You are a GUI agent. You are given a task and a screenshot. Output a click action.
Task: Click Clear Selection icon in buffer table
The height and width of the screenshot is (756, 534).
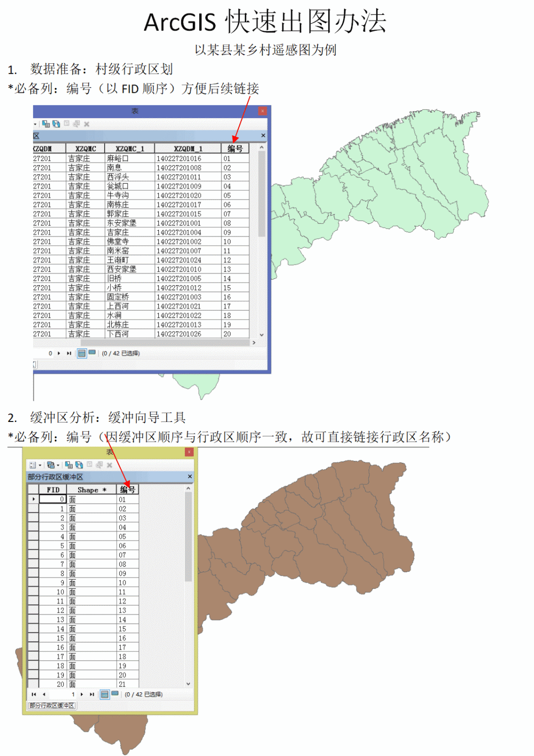[x=89, y=464]
